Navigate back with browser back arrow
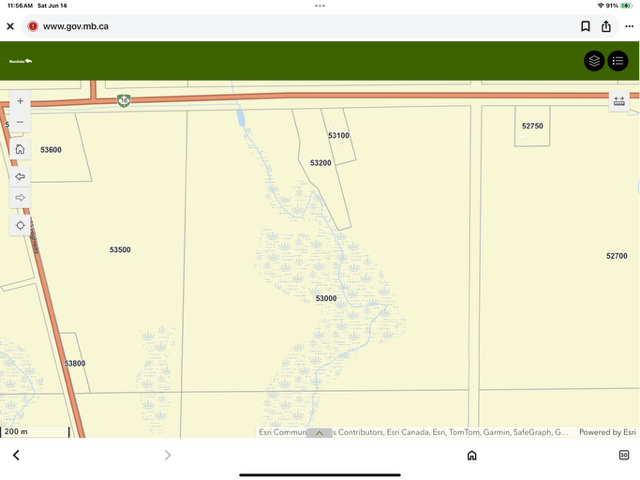Screen dimensions: 640x480 tap(16, 455)
